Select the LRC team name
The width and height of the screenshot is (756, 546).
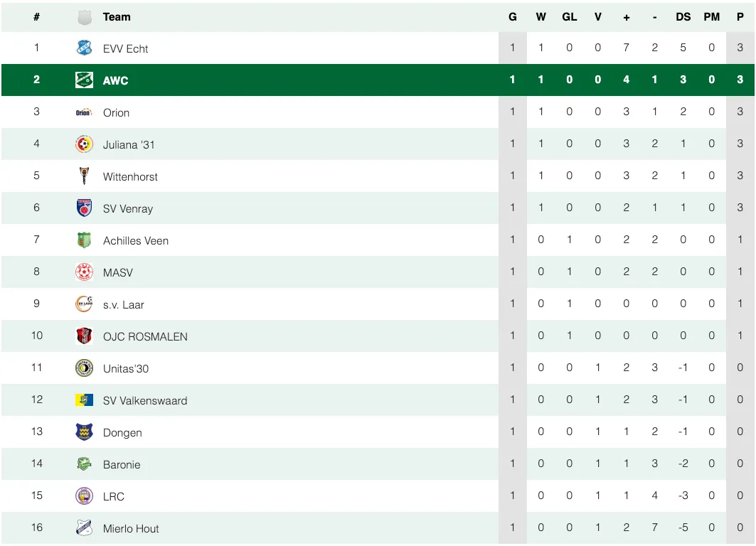coord(114,497)
